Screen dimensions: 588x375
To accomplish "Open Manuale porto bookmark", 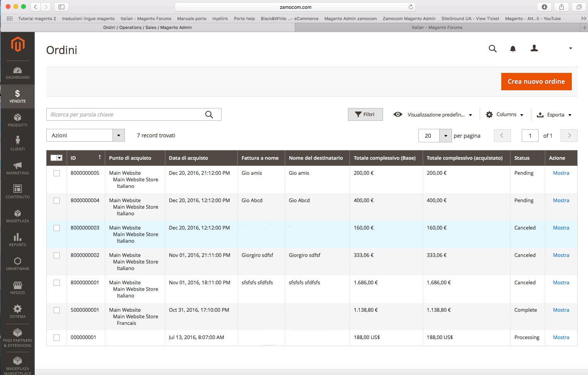I will (x=192, y=19).
